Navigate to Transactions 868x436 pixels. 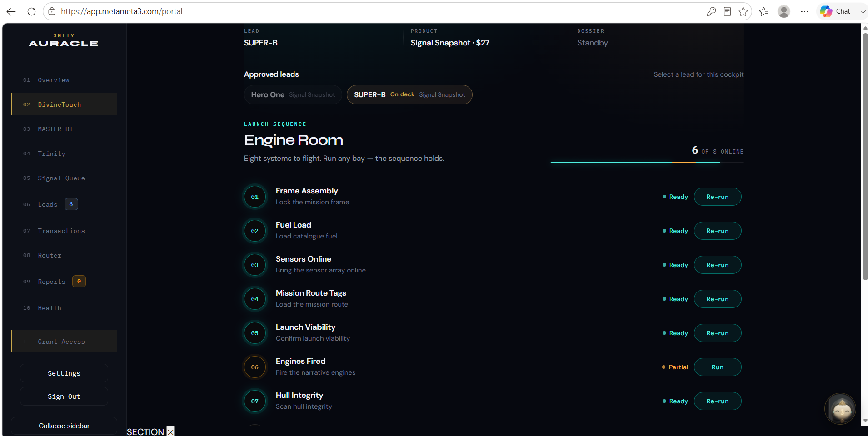[64, 231]
